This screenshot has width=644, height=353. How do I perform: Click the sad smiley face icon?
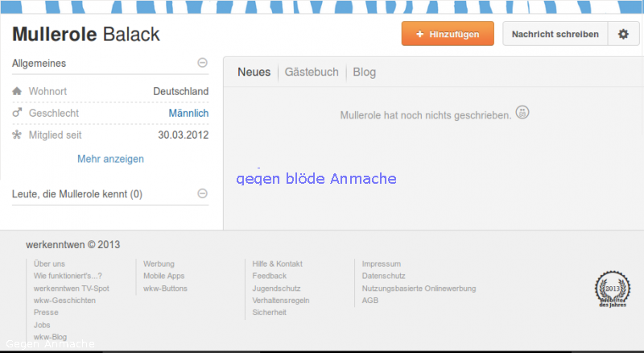coord(522,113)
